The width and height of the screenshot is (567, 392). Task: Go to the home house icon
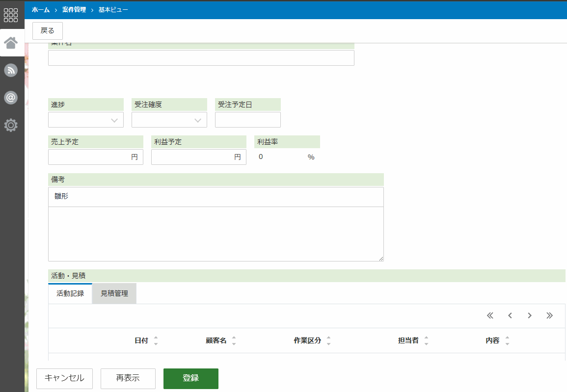point(11,43)
